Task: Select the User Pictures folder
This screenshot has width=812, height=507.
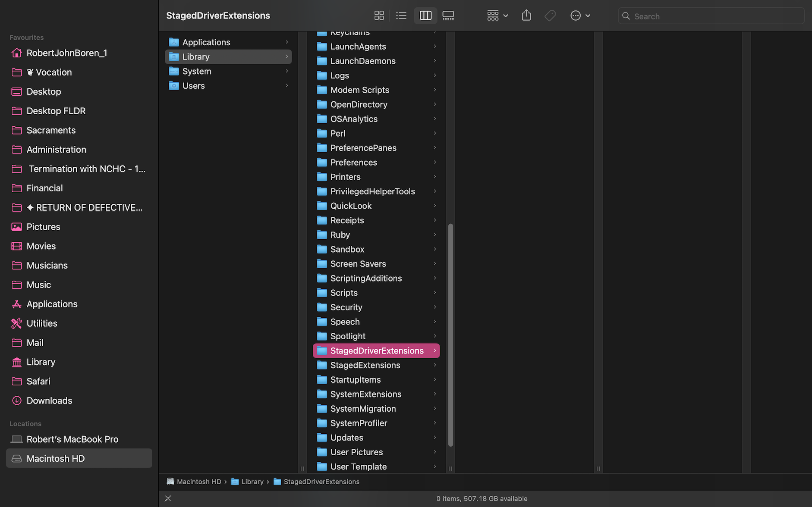Action: pyautogui.click(x=376, y=452)
